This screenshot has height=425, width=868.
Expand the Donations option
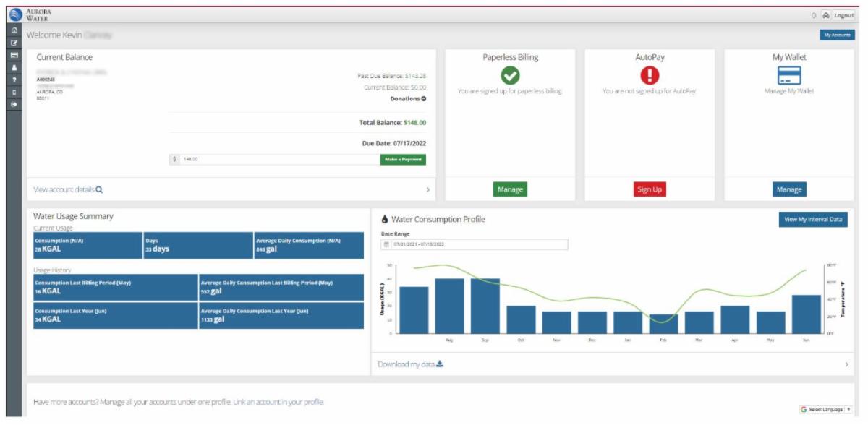click(x=423, y=99)
